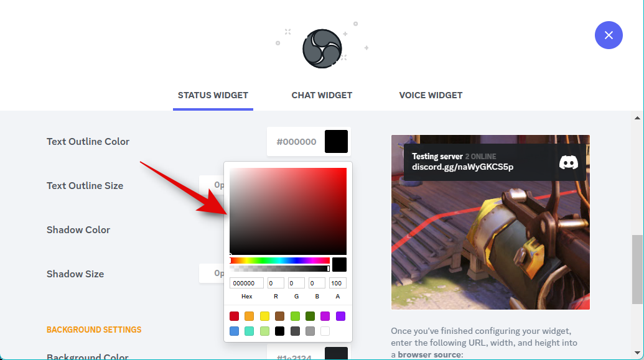The image size is (644, 360).
Task: Click the Shadow Size input field
Action: [212, 274]
